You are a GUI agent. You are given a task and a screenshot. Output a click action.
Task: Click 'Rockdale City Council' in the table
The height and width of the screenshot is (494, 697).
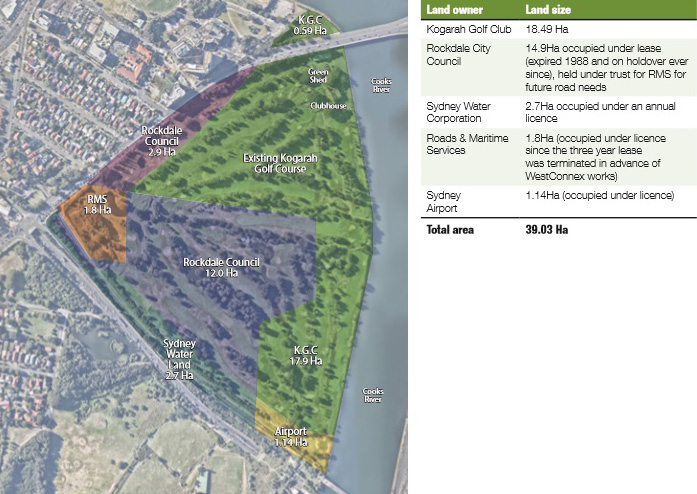(x=458, y=55)
